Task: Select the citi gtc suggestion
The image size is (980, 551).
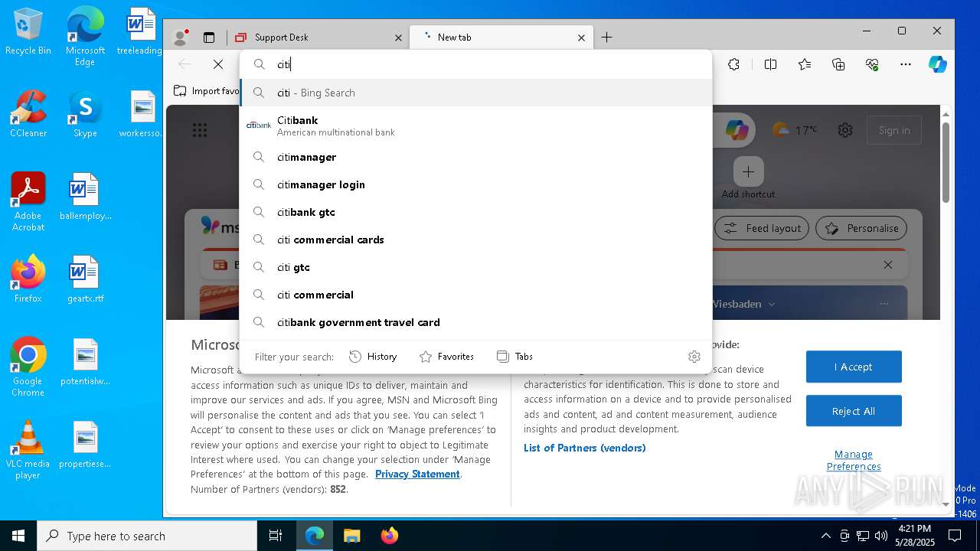Action: (x=475, y=267)
